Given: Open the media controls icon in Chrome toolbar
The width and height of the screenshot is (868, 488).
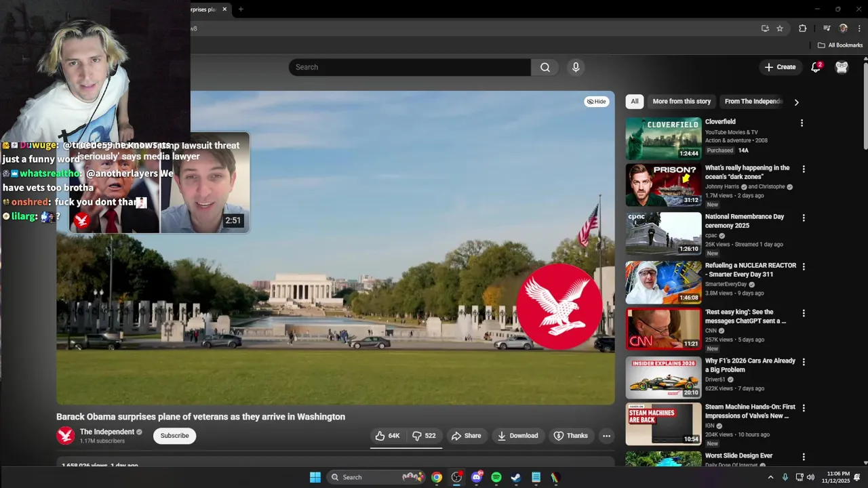Looking at the screenshot, I should (x=827, y=28).
